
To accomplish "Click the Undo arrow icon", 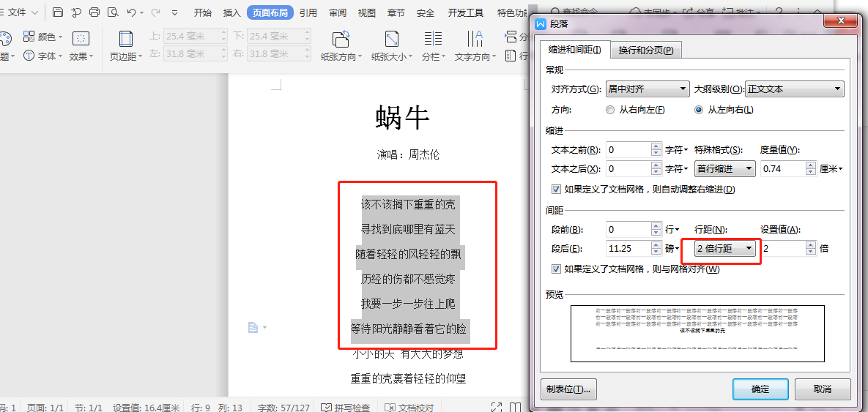I will tap(130, 12).
